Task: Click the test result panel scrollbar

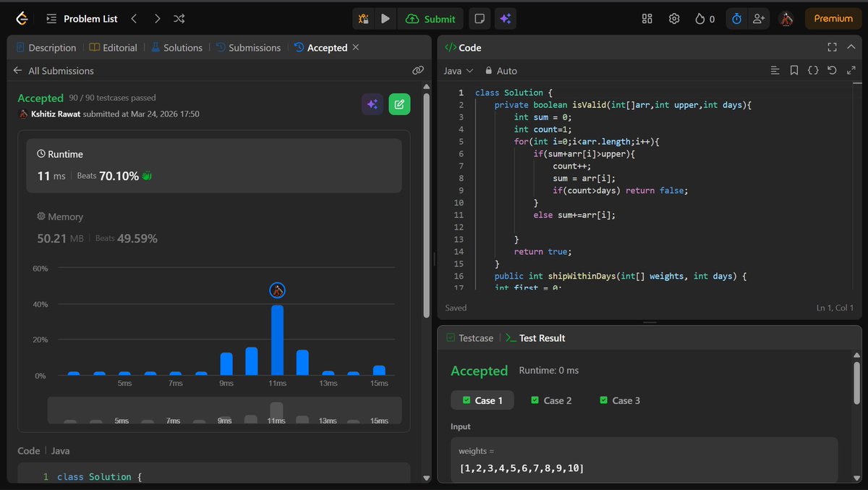Action: pos(858,383)
